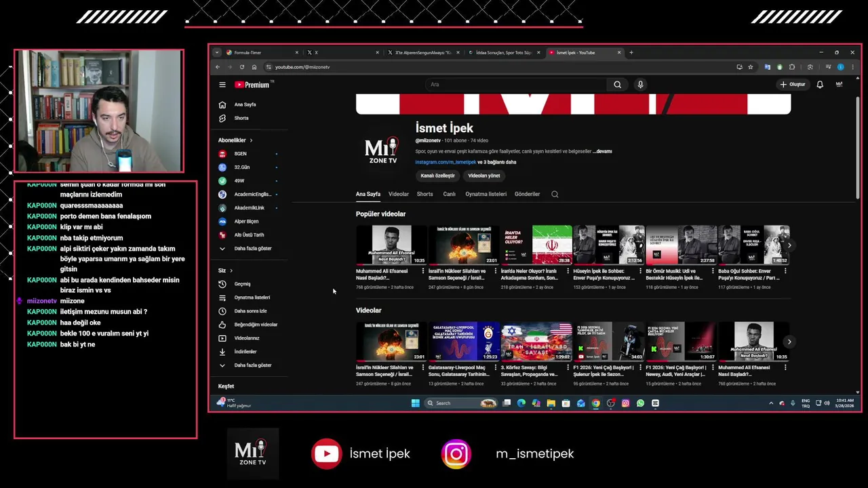
Task: Switch to the Gönderiler channel tab
Action: (x=528, y=195)
